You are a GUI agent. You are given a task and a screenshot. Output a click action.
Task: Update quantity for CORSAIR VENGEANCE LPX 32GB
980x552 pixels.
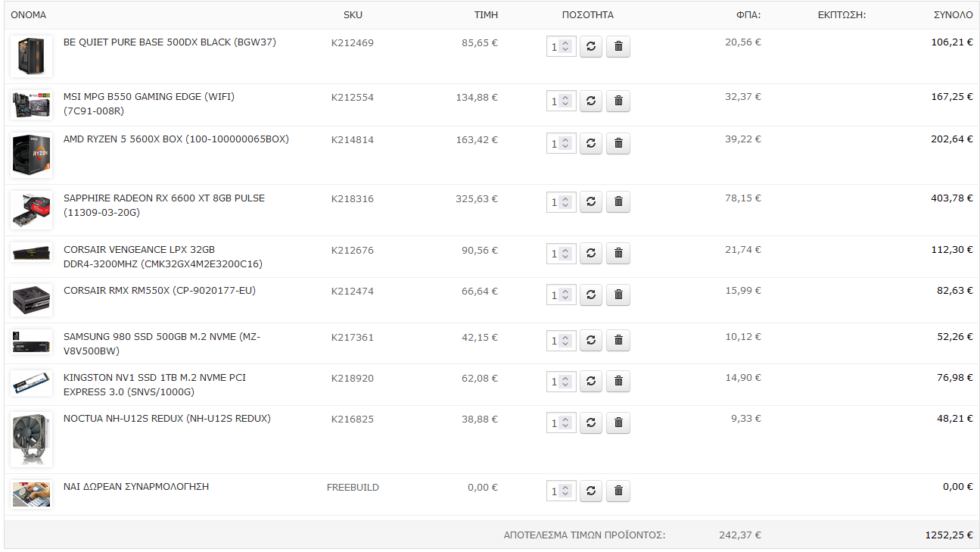coord(591,254)
